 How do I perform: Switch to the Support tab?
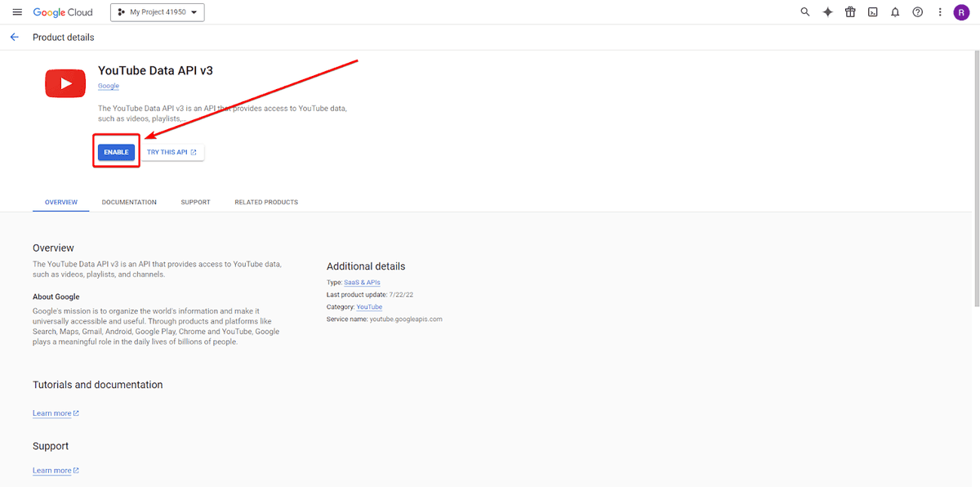pyautogui.click(x=195, y=202)
